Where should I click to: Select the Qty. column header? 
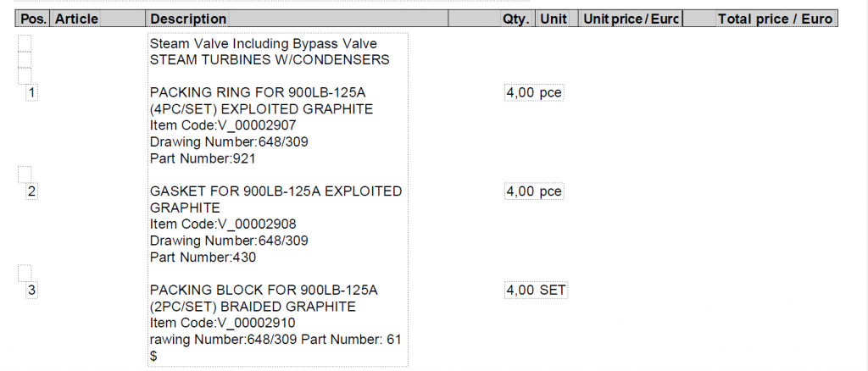point(515,19)
